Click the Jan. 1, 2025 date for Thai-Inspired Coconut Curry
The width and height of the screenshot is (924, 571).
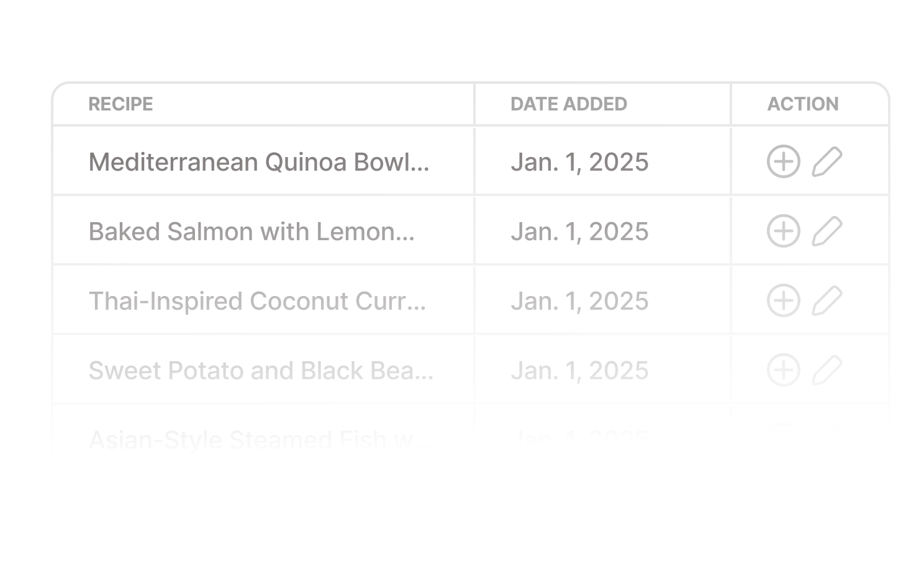click(580, 300)
